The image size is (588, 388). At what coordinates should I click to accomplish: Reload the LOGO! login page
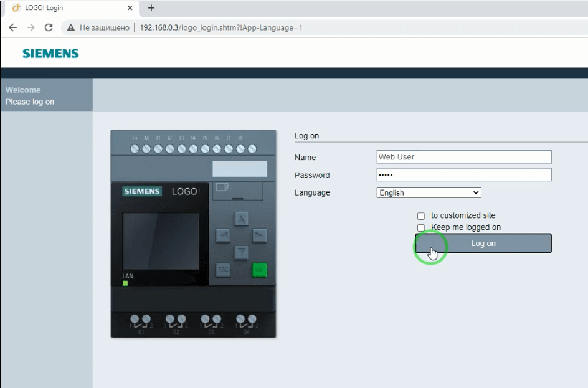pyautogui.click(x=49, y=27)
